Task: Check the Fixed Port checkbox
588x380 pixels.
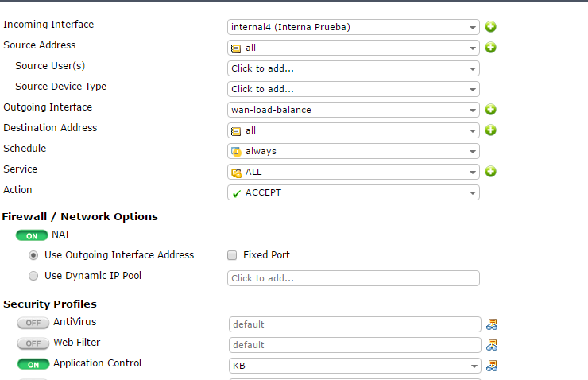Action: tap(232, 256)
